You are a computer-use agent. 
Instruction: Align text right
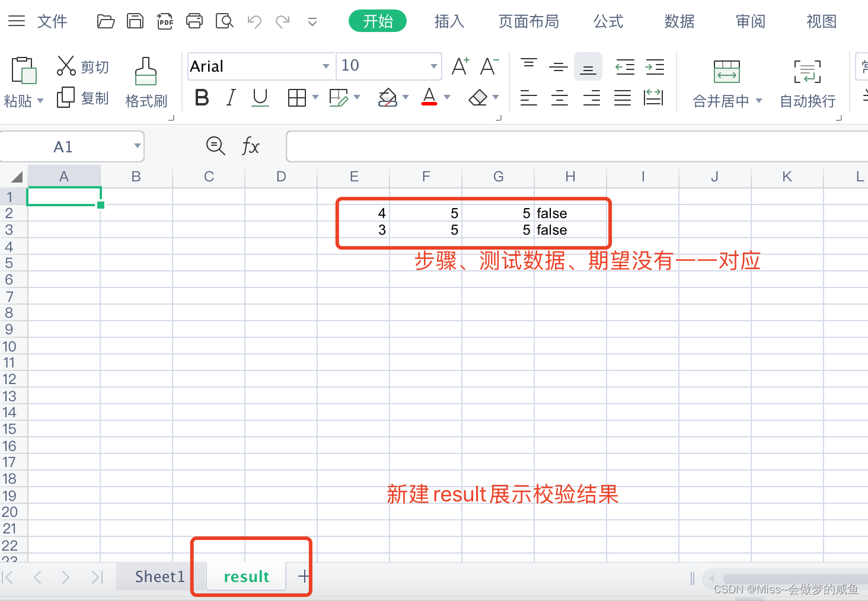click(592, 97)
